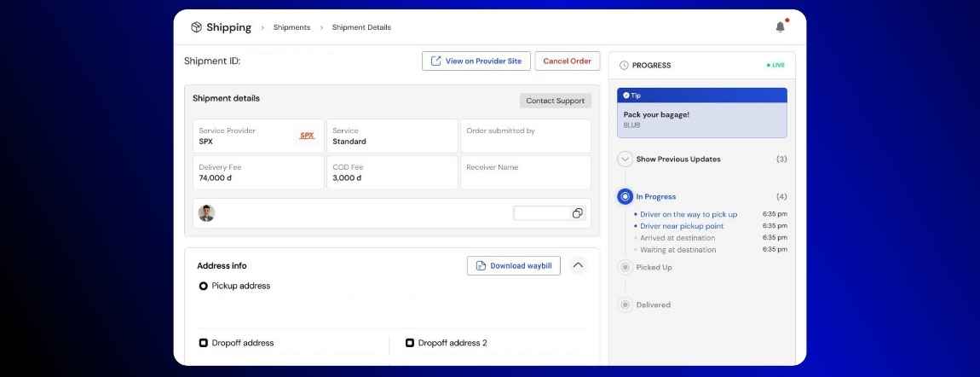The width and height of the screenshot is (980, 377).
Task: Click the first Dropoff address square marker
Action: 203,343
